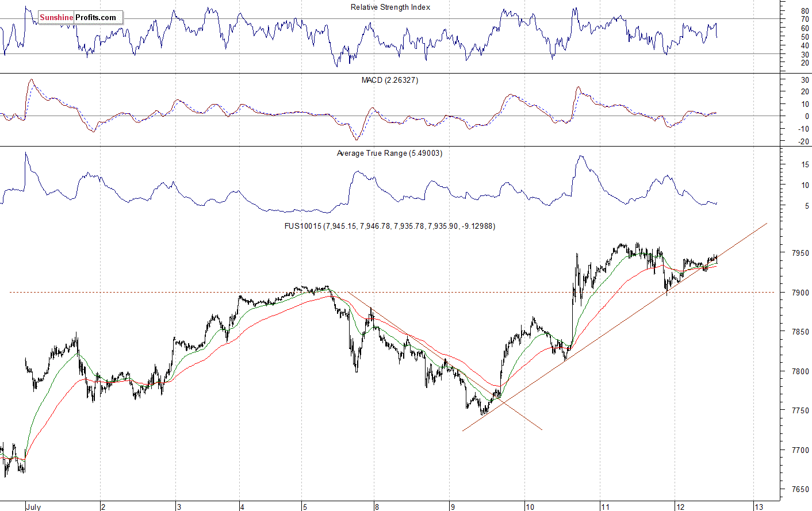The height and width of the screenshot is (511, 812).
Task: Click the price axis label 7900
Action: (x=800, y=293)
